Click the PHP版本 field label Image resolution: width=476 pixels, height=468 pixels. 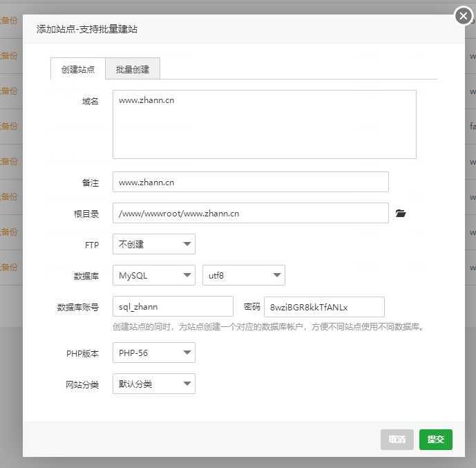pyautogui.click(x=82, y=353)
